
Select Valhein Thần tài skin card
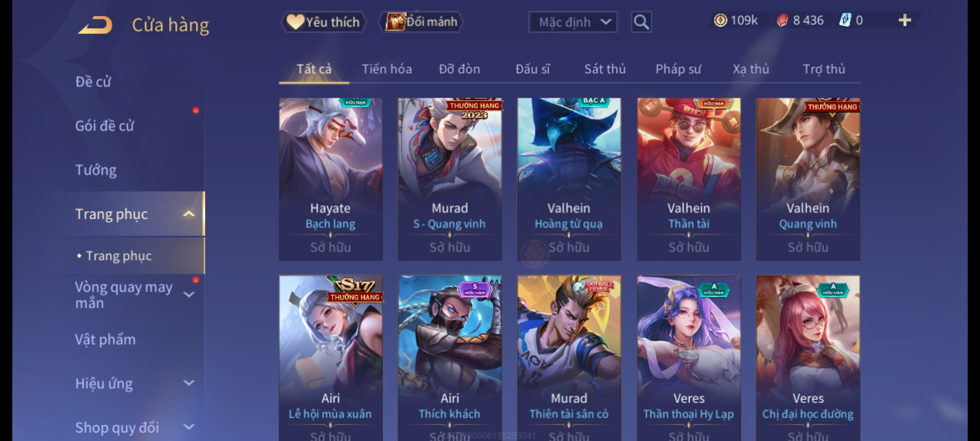point(689,179)
